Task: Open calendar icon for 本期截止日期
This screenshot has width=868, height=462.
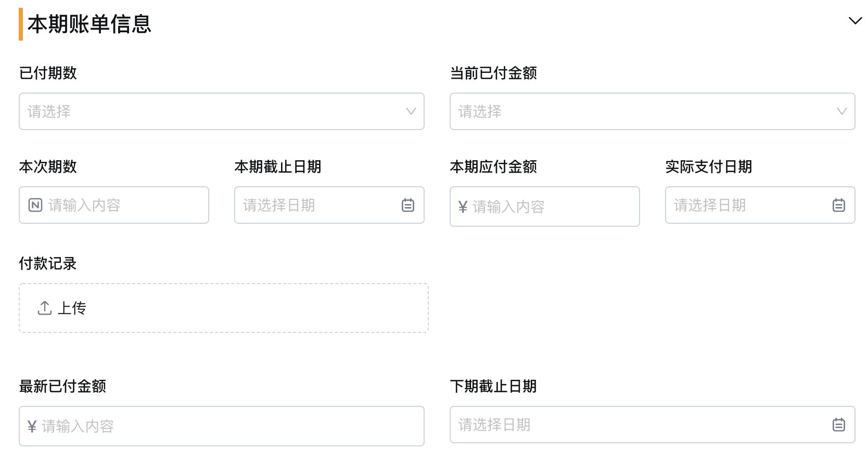Action: pos(408,205)
